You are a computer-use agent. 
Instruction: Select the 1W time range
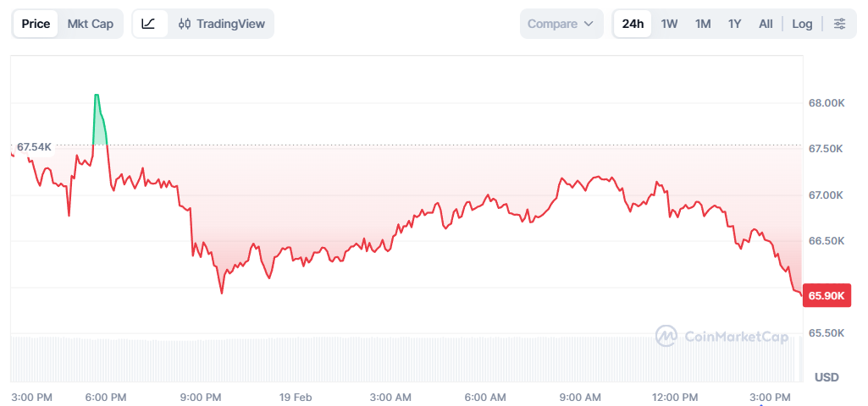pyautogui.click(x=669, y=24)
